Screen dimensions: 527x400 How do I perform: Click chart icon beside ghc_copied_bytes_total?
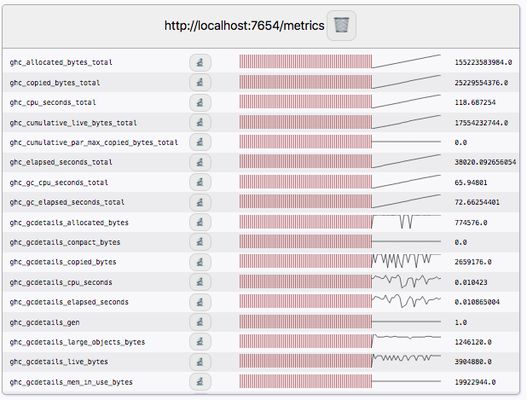pos(200,82)
